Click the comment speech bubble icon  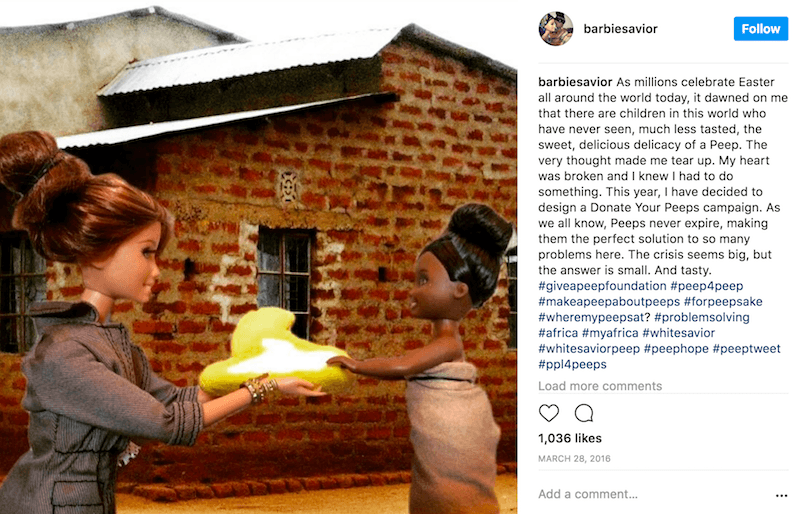click(x=584, y=413)
